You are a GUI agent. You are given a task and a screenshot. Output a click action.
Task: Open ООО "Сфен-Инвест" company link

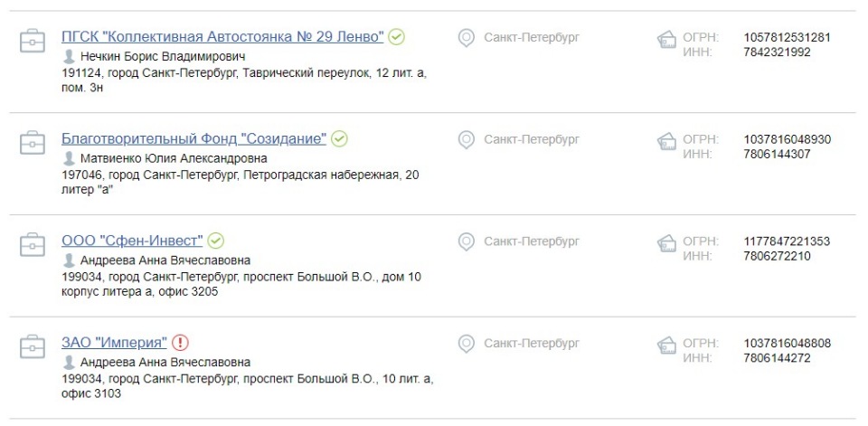click(x=132, y=241)
